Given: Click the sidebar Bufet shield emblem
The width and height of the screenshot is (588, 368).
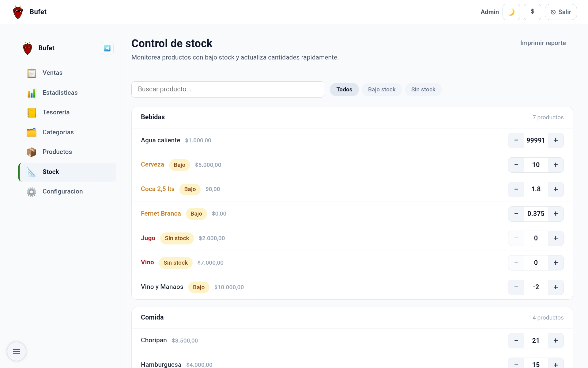Looking at the screenshot, I should point(28,48).
